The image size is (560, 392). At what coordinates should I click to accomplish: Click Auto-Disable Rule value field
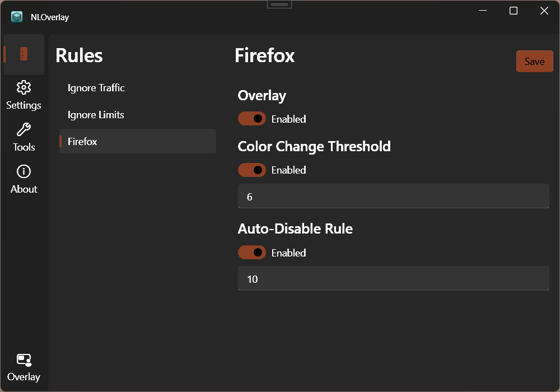(393, 278)
